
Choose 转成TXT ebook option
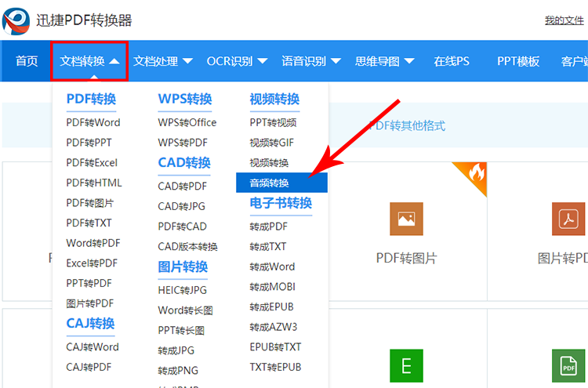(268, 247)
